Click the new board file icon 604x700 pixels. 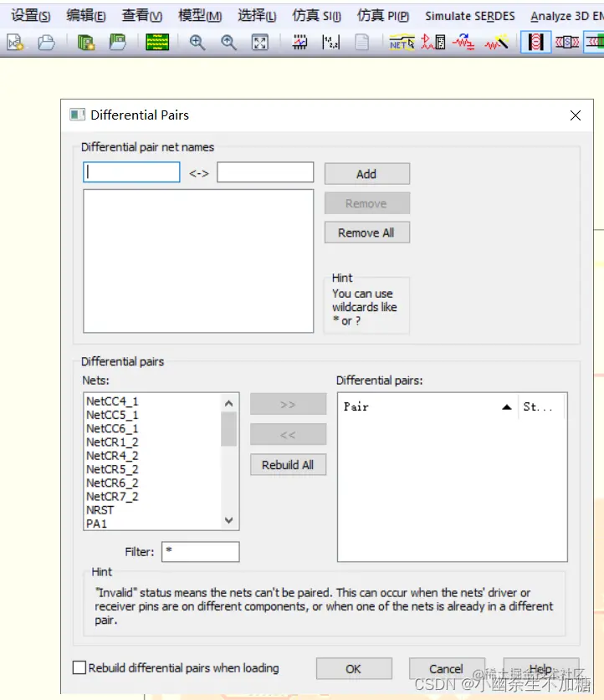click(86, 43)
